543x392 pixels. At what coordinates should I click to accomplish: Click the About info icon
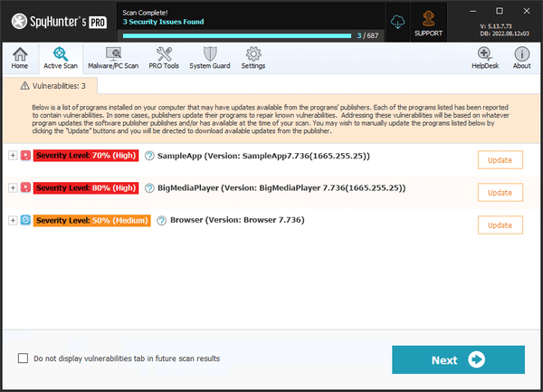click(522, 58)
